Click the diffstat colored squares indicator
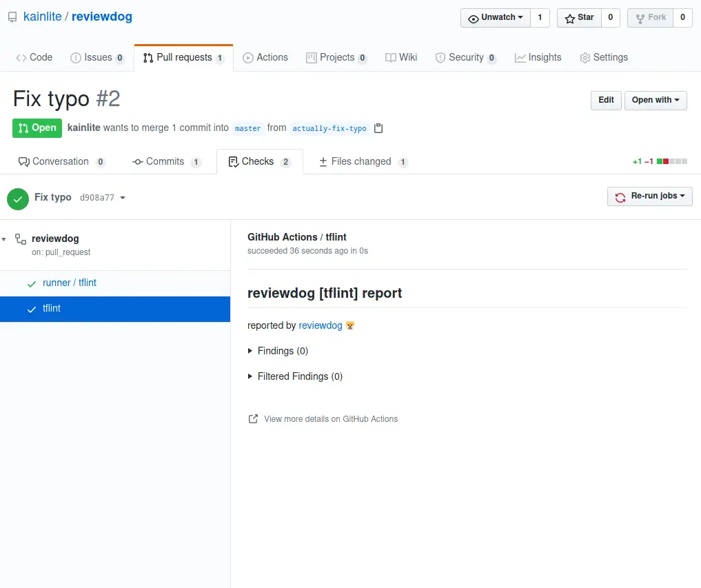 pyautogui.click(x=672, y=161)
